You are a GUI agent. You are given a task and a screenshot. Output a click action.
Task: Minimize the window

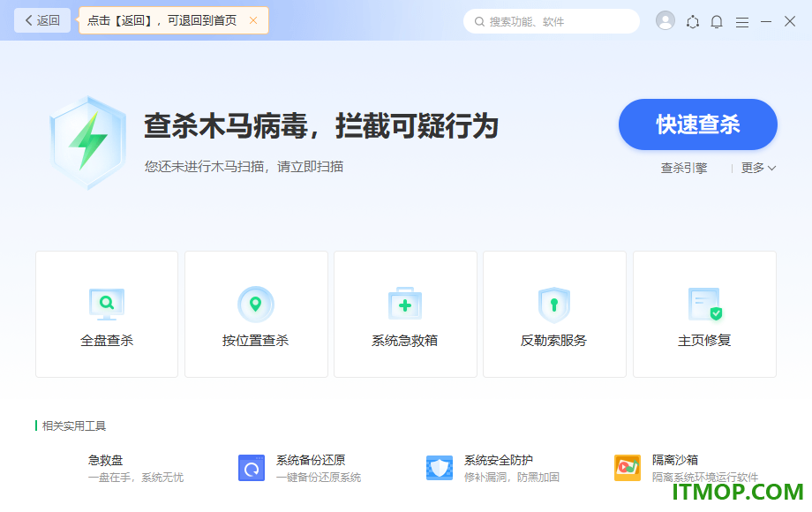tap(766, 22)
